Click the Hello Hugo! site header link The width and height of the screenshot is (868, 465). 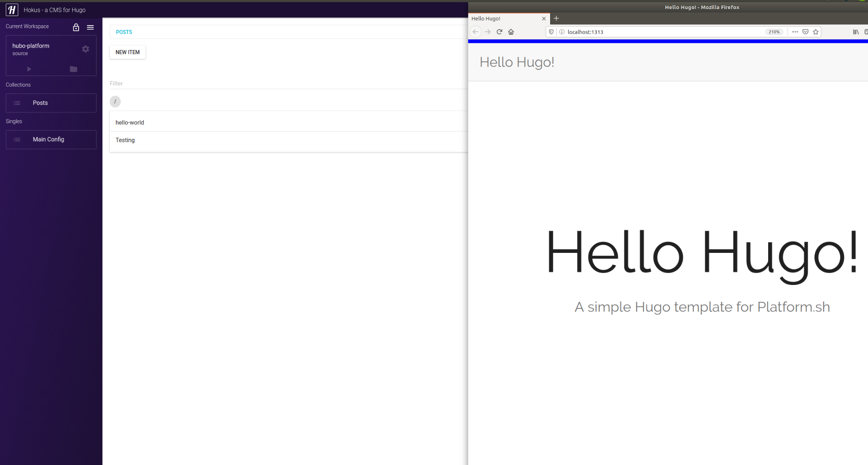point(517,62)
